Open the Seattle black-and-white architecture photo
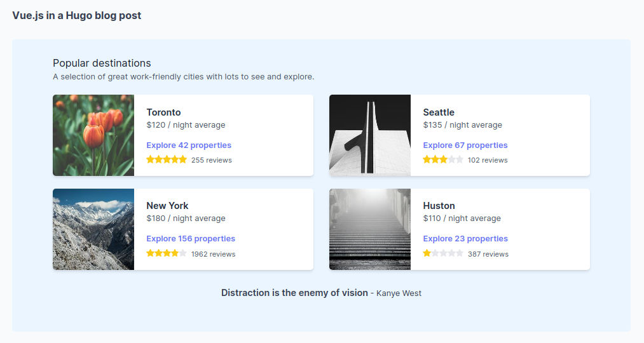 click(x=370, y=135)
